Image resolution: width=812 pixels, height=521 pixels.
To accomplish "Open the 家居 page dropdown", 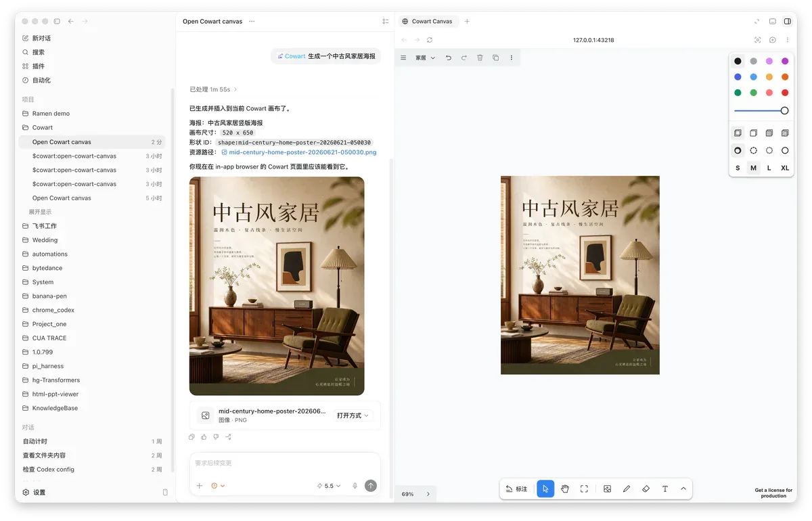I will click(425, 58).
